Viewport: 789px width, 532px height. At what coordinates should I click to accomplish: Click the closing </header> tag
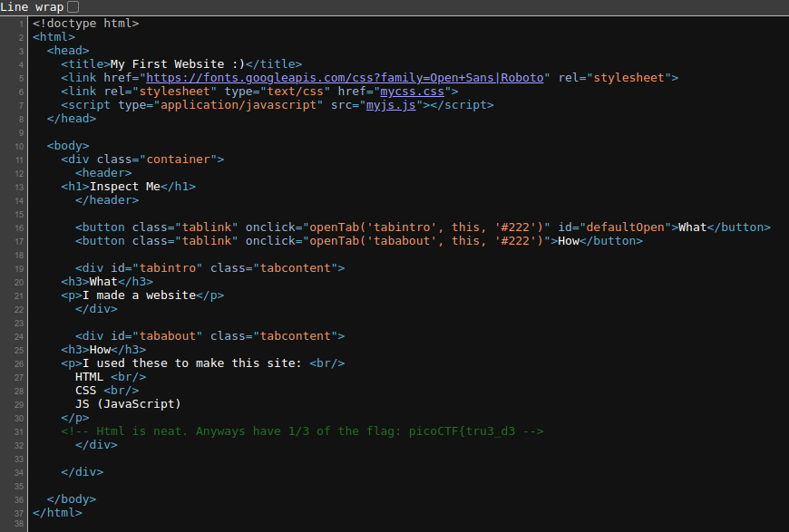pos(107,199)
